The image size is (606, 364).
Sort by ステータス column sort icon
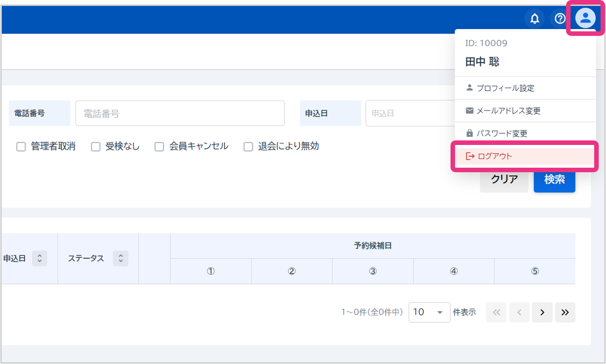coord(120,259)
